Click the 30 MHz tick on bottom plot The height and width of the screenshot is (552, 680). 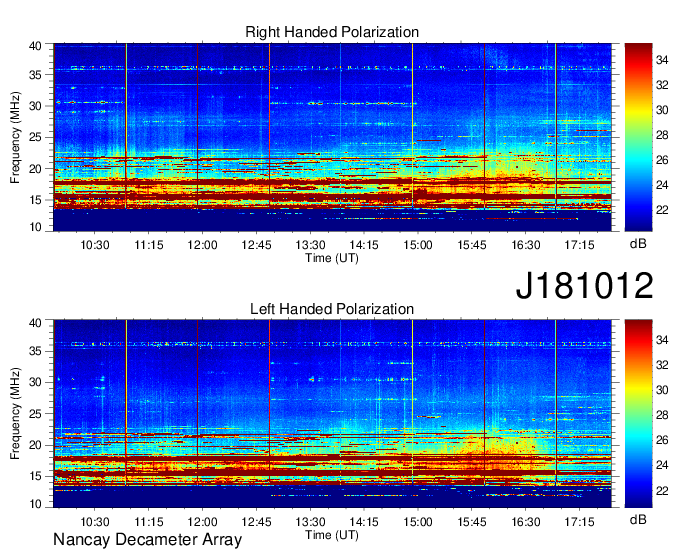[x=35, y=382]
